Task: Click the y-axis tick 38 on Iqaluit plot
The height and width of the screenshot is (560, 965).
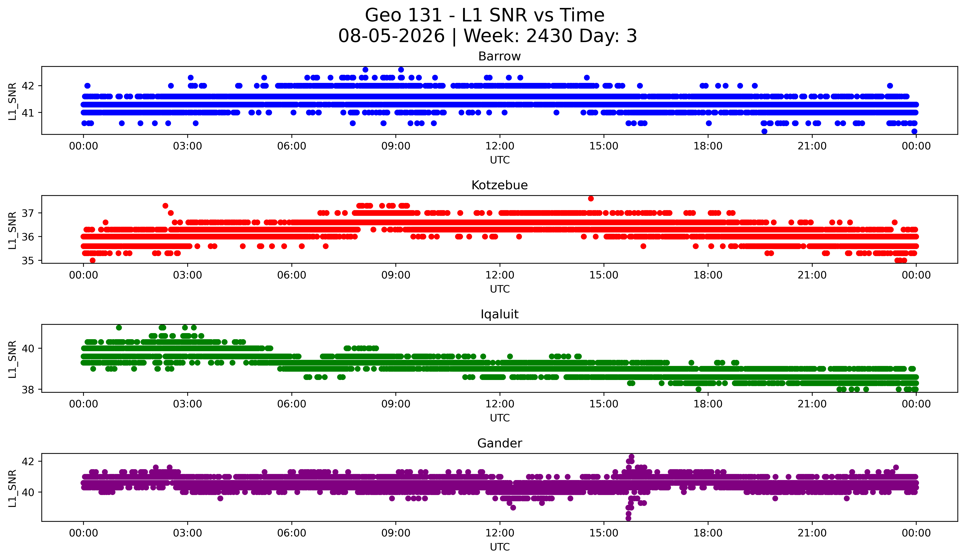Action: coord(28,390)
